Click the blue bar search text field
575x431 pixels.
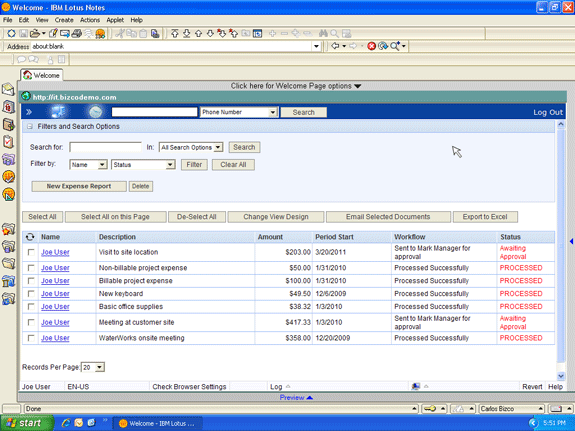point(154,112)
